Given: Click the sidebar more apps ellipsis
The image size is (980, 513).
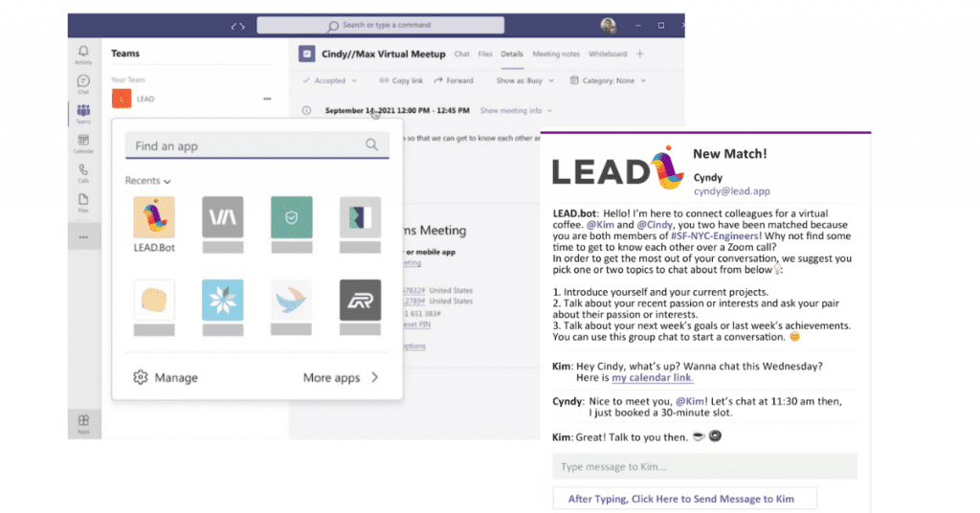Looking at the screenshot, I should point(83,236).
